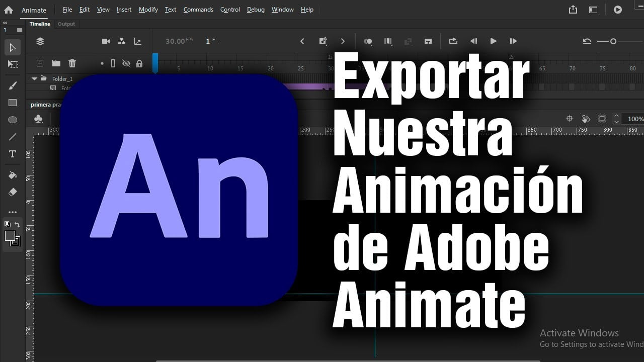
Task: Swap stroke and fill colors
Action: tap(18, 225)
